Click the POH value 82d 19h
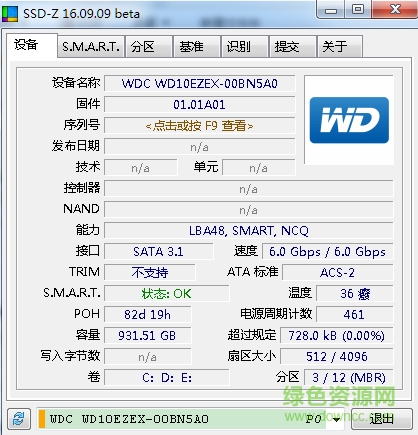Image resolution: width=418 pixels, height=435 pixels. (148, 315)
